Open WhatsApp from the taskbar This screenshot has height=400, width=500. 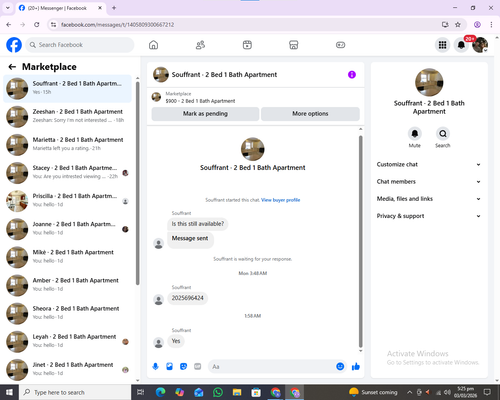[x=218, y=392]
